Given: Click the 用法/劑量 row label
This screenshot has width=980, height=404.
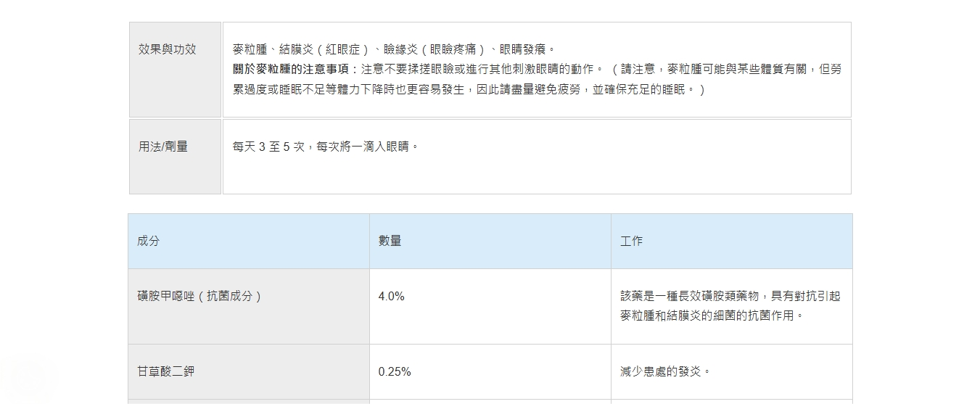Looking at the screenshot, I should coord(163,147).
